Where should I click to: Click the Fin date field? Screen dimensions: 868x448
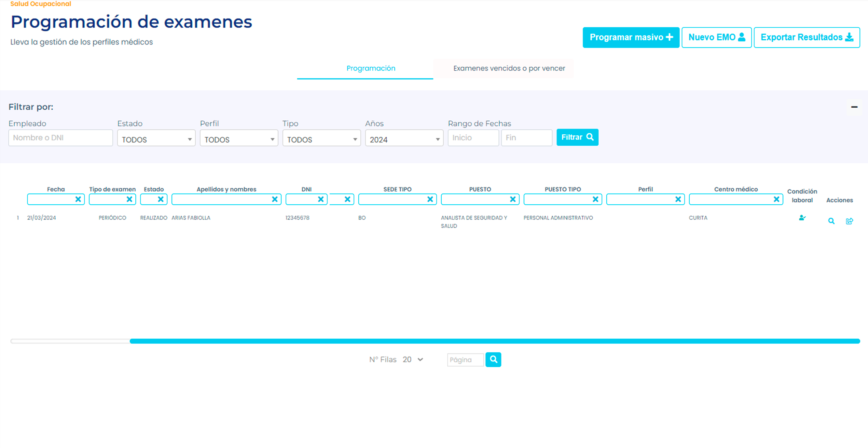coord(526,138)
